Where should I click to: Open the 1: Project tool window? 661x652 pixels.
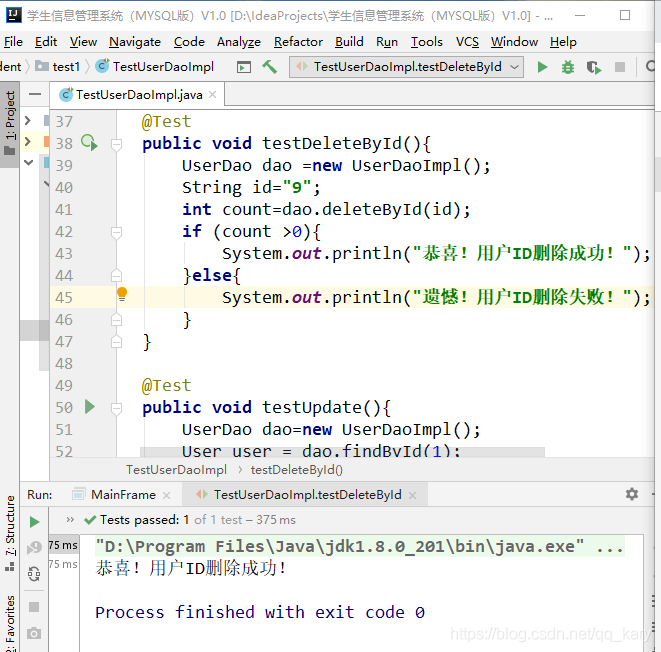pyautogui.click(x=10, y=124)
